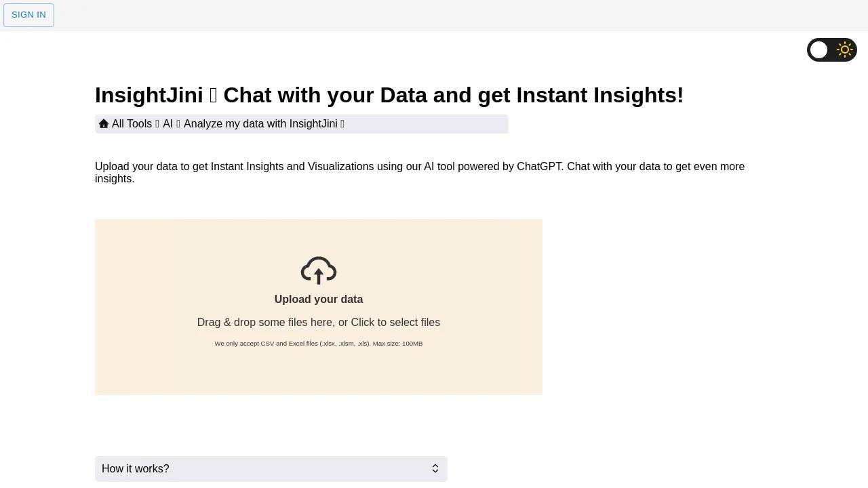This screenshot has height=488, width=868.
Task: Click the glyph ending the breadcrumb trail
Action: point(342,124)
